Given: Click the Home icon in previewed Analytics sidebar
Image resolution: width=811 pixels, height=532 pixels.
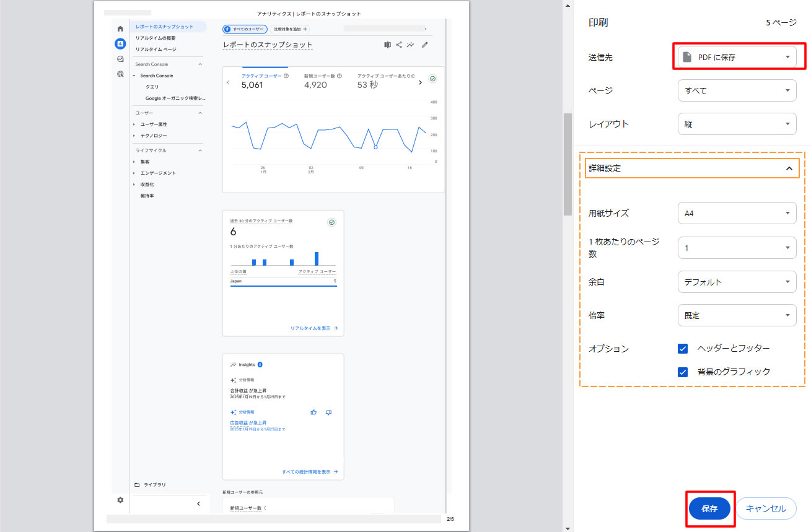Looking at the screenshot, I should [120, 28].
